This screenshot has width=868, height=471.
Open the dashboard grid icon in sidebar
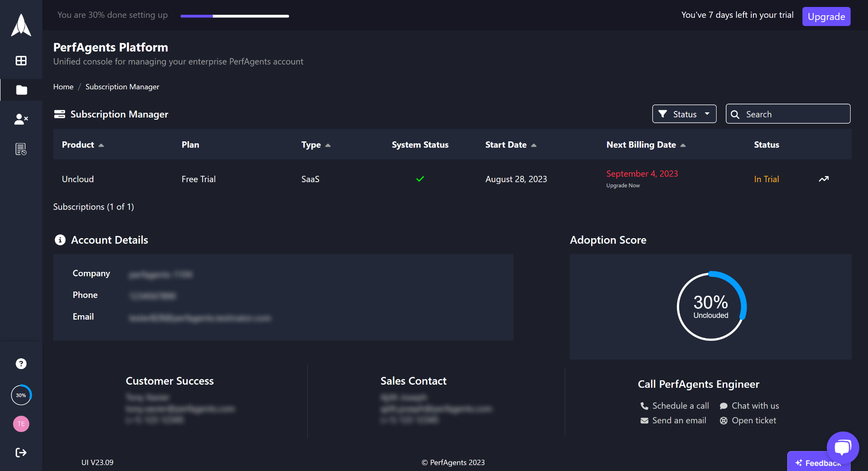[x=21, y=61]
